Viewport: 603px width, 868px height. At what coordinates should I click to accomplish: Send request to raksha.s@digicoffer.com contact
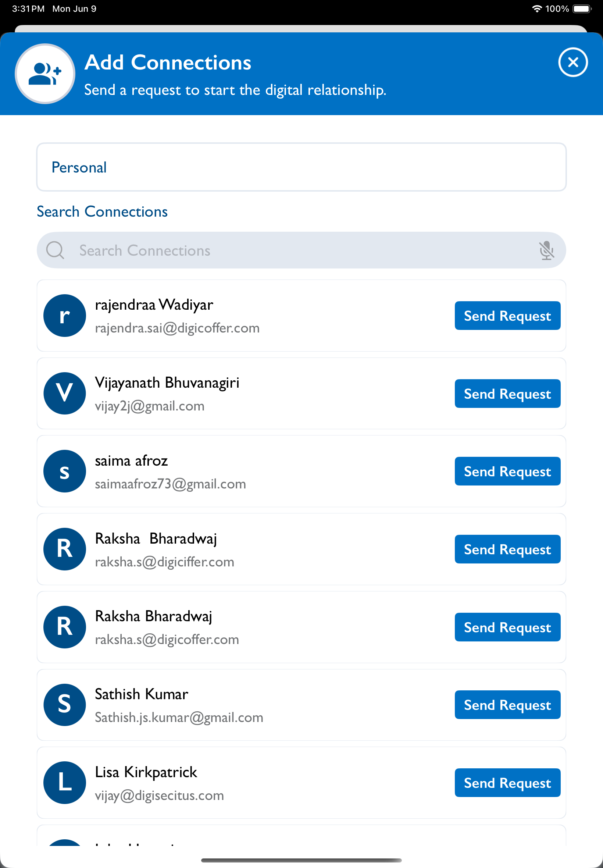pyautogui.click(x=507, y=627)
